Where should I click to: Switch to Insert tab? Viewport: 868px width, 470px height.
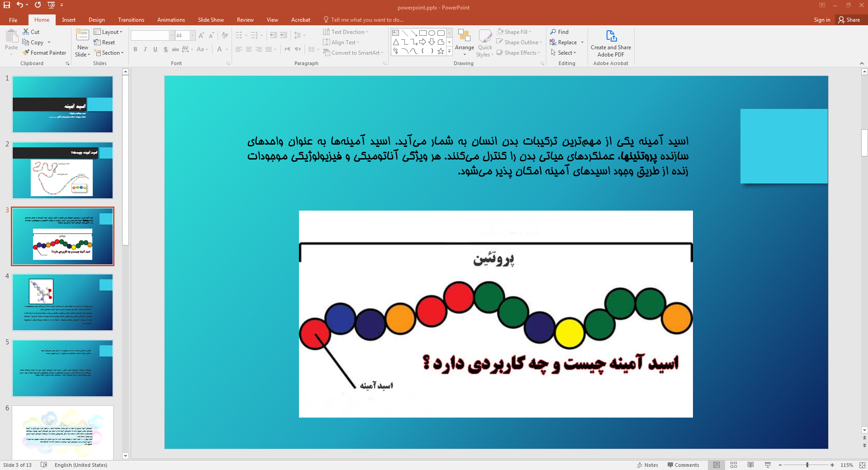[69, 20]
